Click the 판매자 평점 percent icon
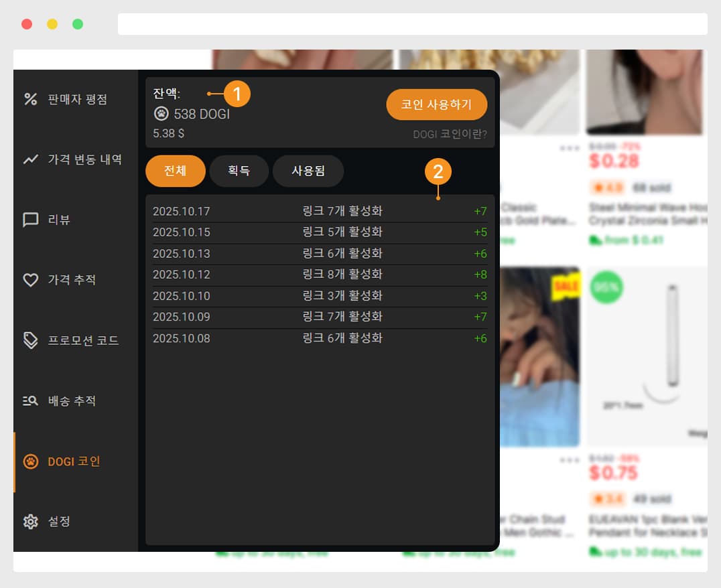Screen dimensions: 721x588 (30, 100)
